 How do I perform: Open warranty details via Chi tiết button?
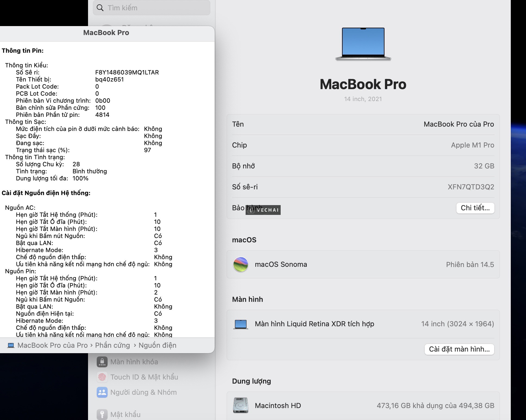(475, 208)
